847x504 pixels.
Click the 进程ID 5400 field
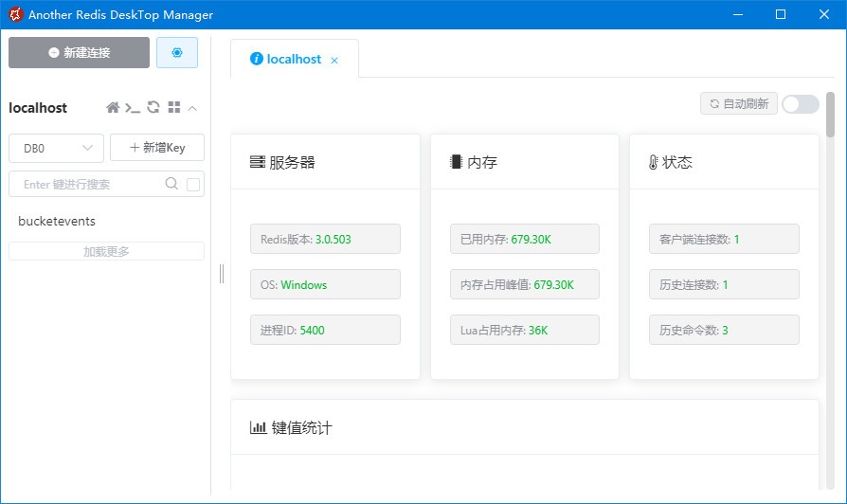[325, 330]
